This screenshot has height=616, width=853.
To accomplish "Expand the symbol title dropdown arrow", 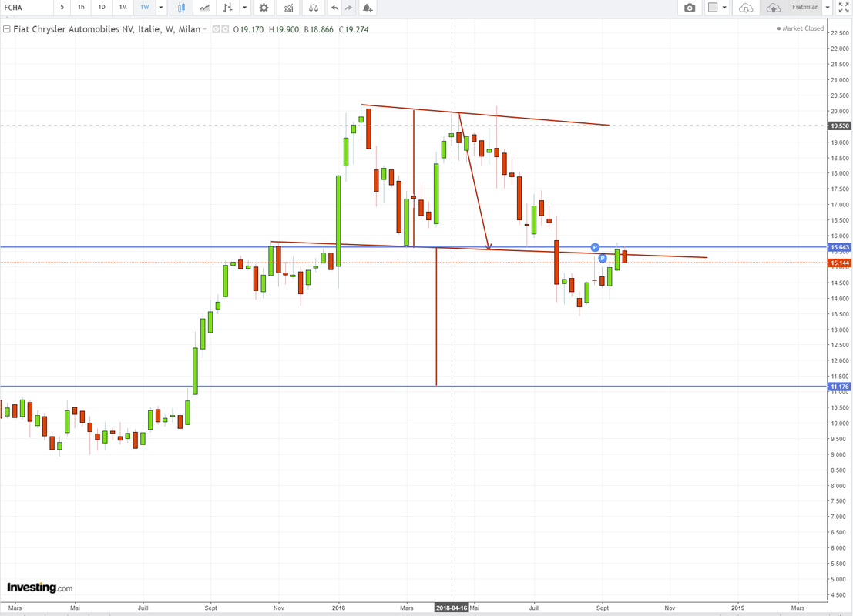I will point(205,29).
